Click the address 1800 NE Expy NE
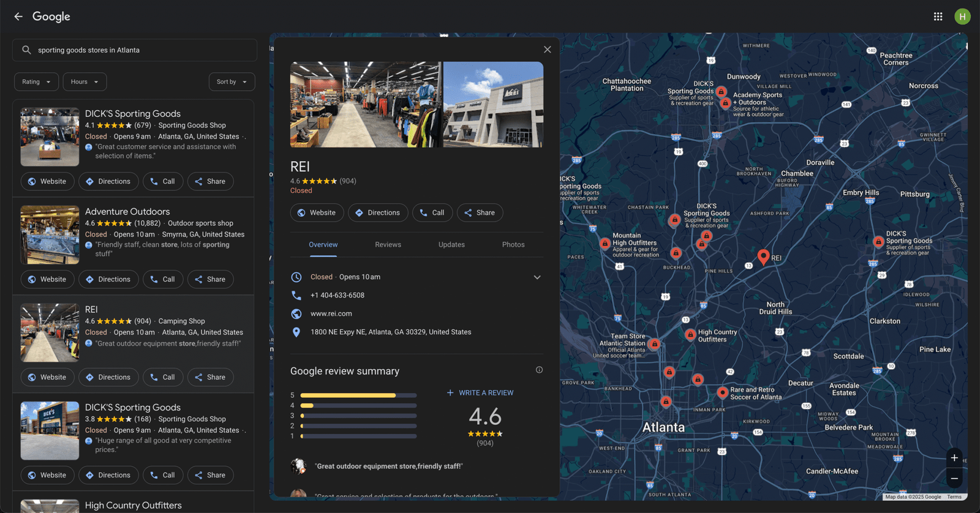Screen dimensions: 980x513 391,332
